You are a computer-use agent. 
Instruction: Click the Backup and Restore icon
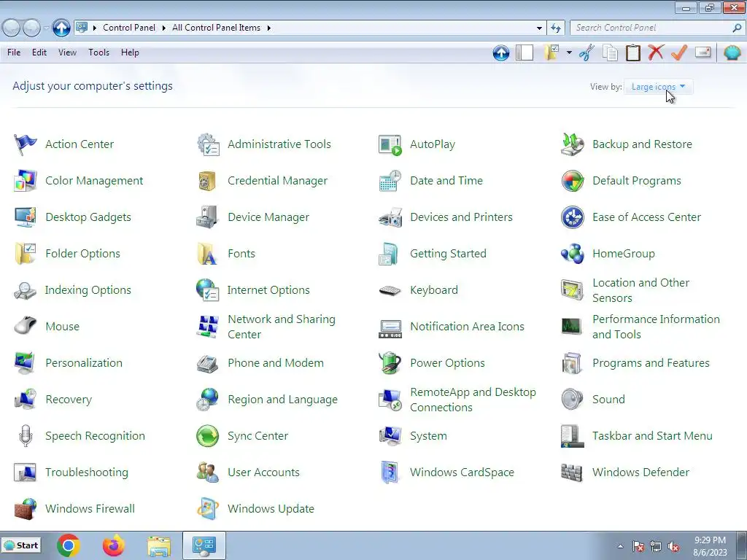[x=572, y=144]
